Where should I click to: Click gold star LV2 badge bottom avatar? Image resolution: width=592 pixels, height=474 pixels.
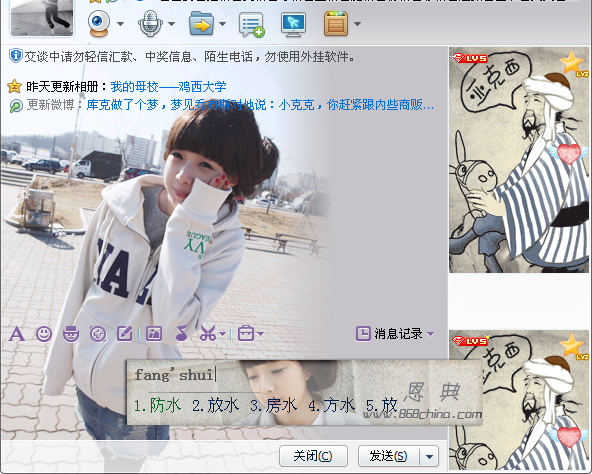coord(573,347)
